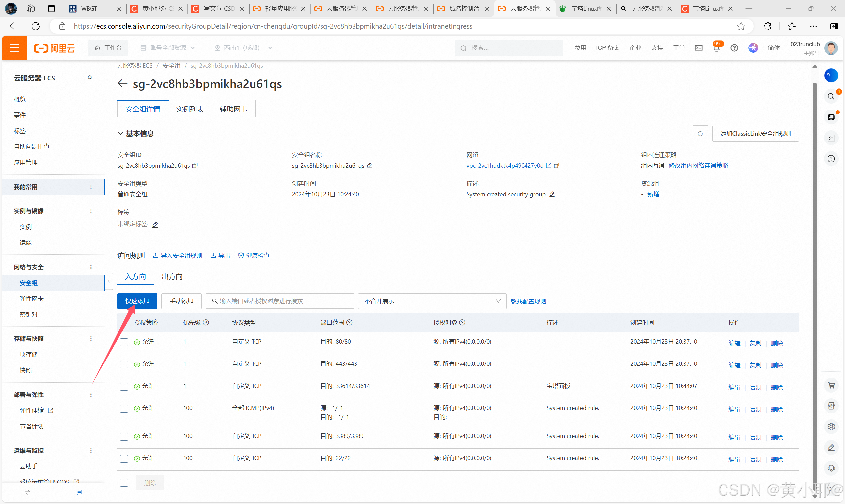Open the 不合并展示 dropdown
This screenshot has height=504, width=845.
point(432,301)
